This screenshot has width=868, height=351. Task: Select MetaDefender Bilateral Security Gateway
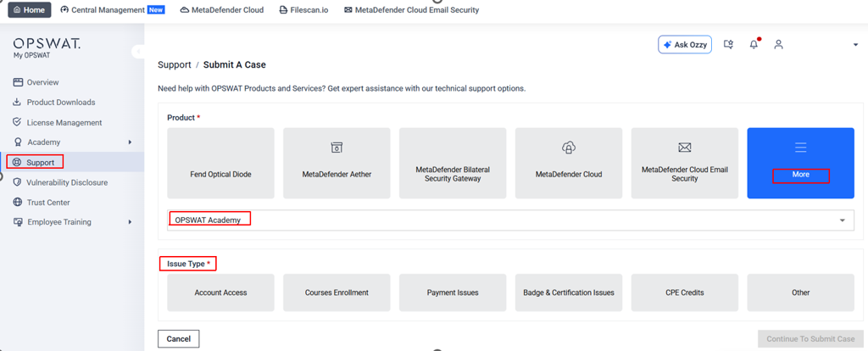(453, 164)
